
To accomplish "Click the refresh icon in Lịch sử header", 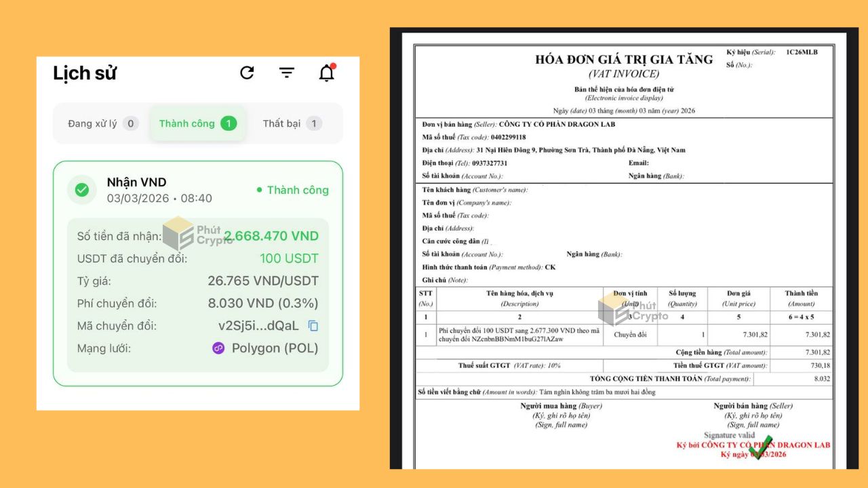I will point(247,73).
